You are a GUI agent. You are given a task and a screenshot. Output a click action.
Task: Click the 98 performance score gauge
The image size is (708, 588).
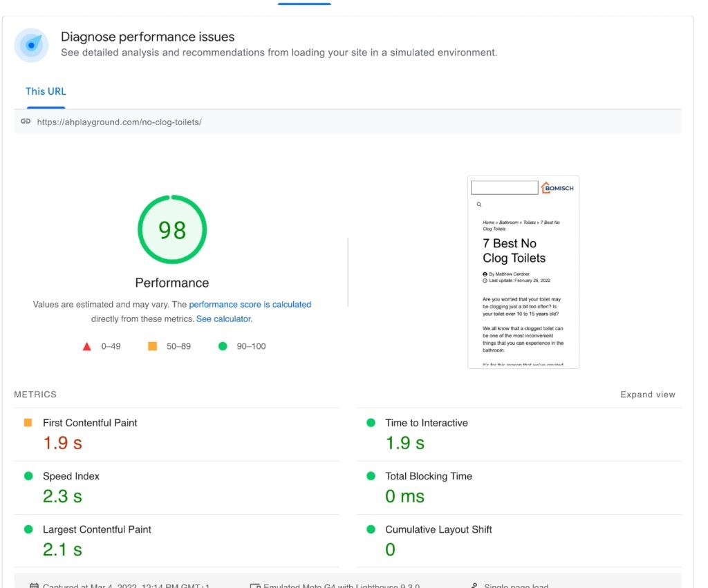pos(172,230)
